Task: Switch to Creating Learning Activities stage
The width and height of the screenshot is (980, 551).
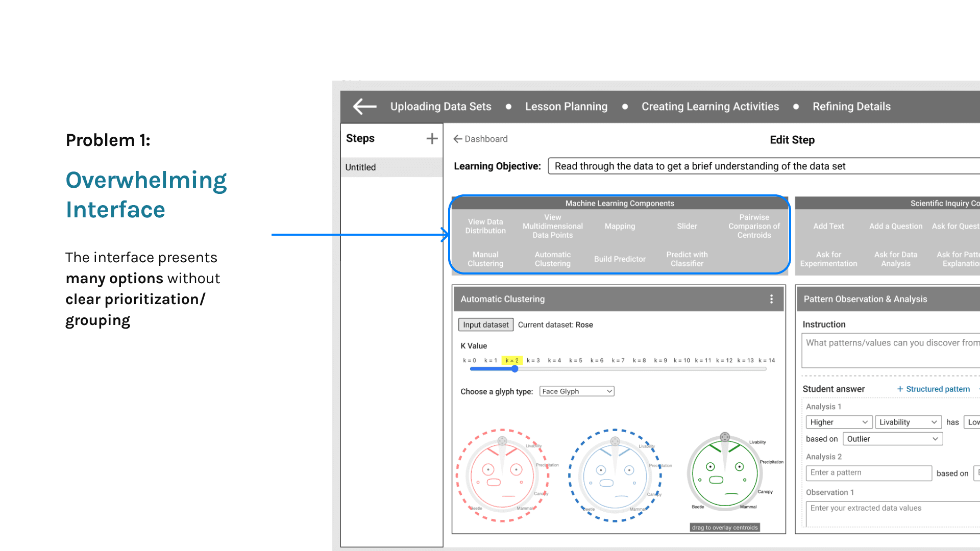Action: click(710, 107)
